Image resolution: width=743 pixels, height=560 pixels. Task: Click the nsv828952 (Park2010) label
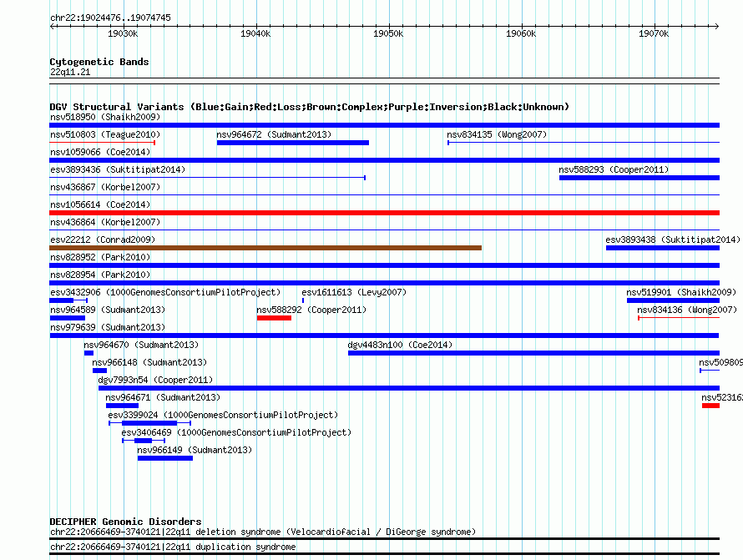click(100, 257)
